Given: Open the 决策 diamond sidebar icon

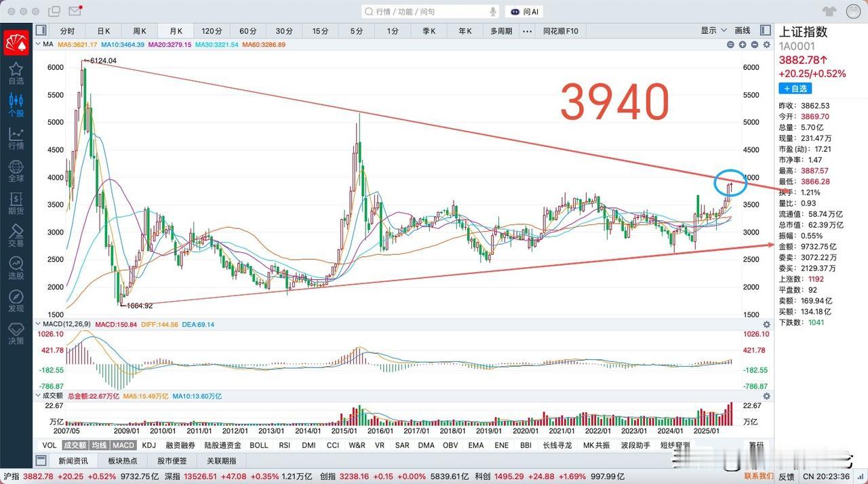Looking at the screenshot, I should coord(16,334).
